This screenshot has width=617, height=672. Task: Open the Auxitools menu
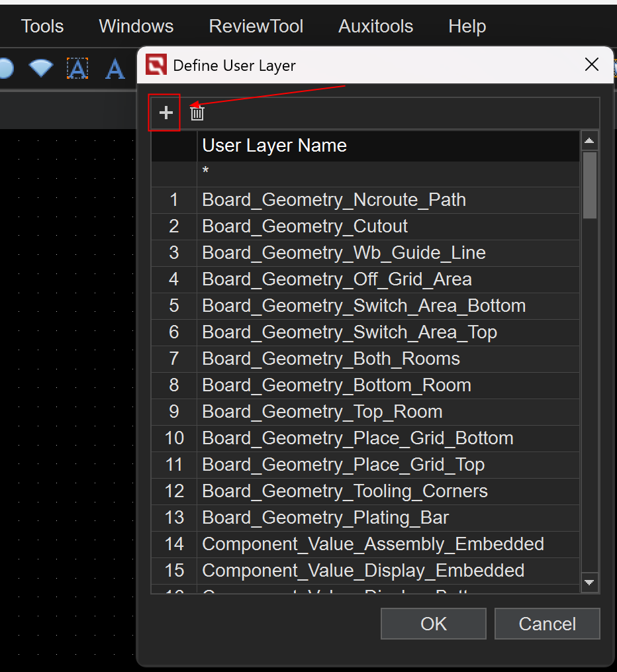[x=375, y=26]
